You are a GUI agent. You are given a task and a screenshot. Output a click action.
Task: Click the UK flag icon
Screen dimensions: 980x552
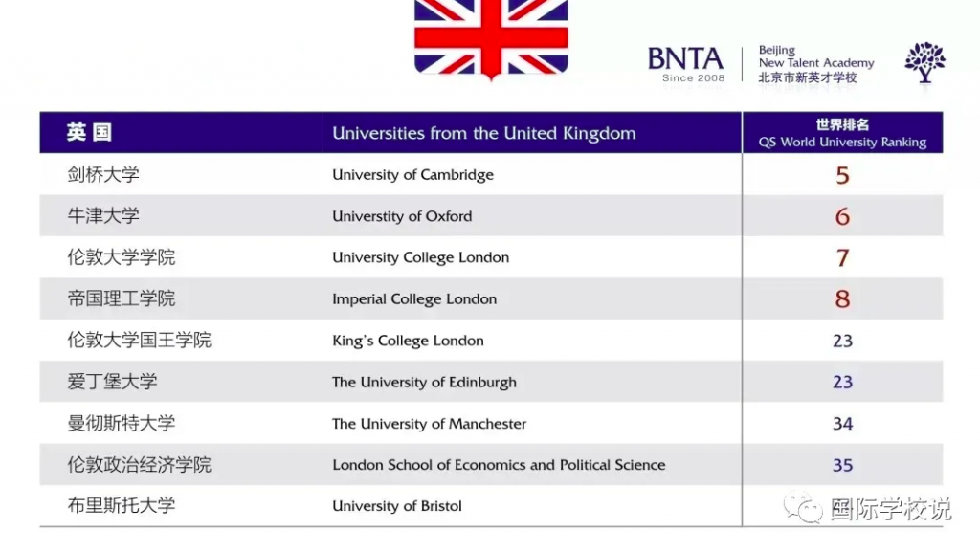(491, 38)
